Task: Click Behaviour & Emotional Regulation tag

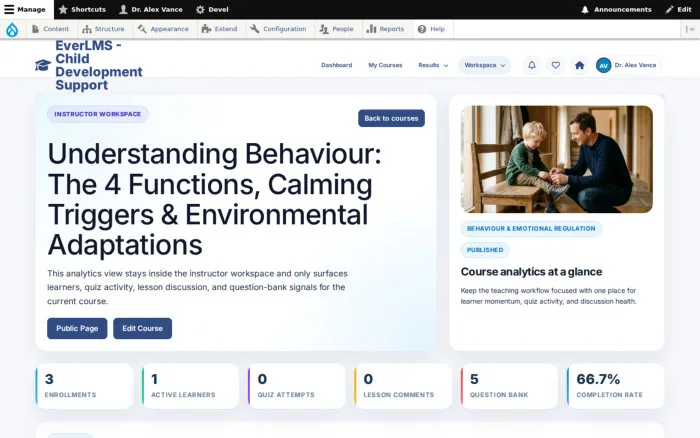Action: tap(531, 229)
